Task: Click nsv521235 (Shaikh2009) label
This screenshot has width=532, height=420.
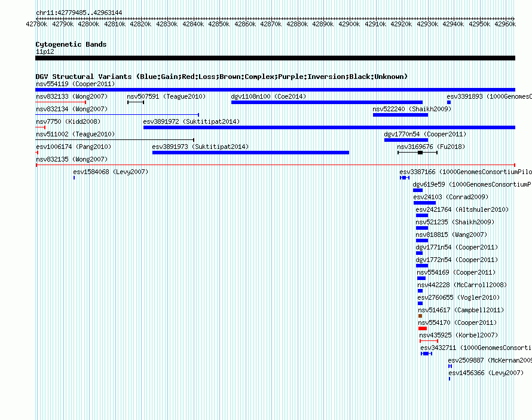Action: click(455, 222)
